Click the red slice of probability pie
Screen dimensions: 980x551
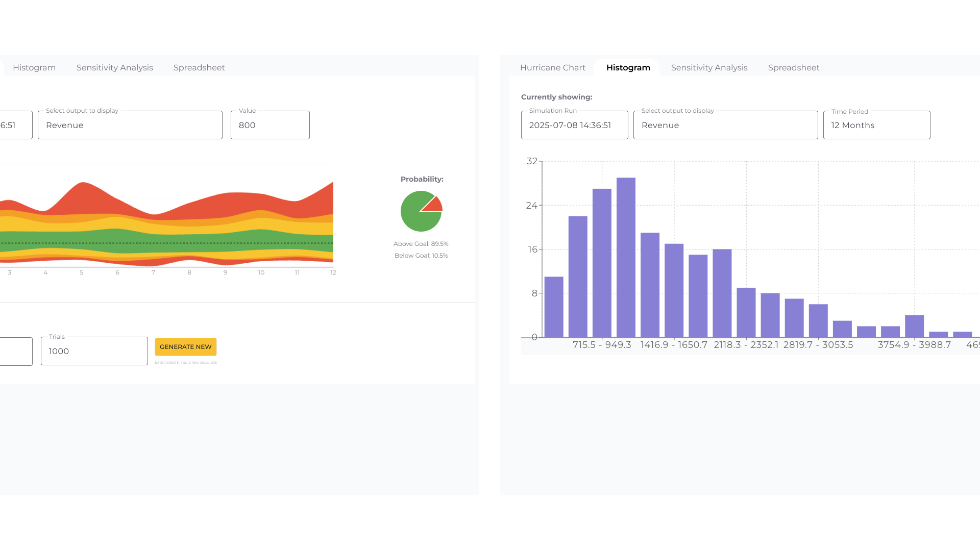(x=434, y=206)
